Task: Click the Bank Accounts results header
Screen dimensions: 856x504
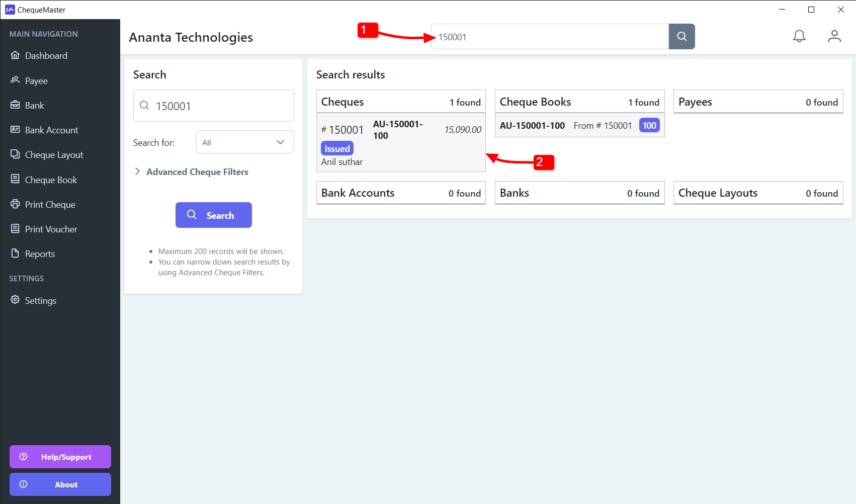Action: coord(401,193)
